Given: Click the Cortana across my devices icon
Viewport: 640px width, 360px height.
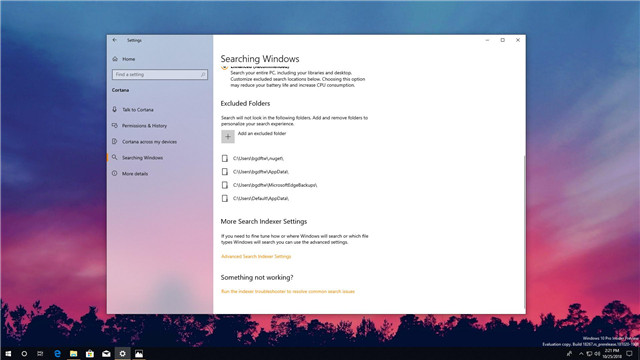Looking at the screenshot, I should [x=115, y=142].
